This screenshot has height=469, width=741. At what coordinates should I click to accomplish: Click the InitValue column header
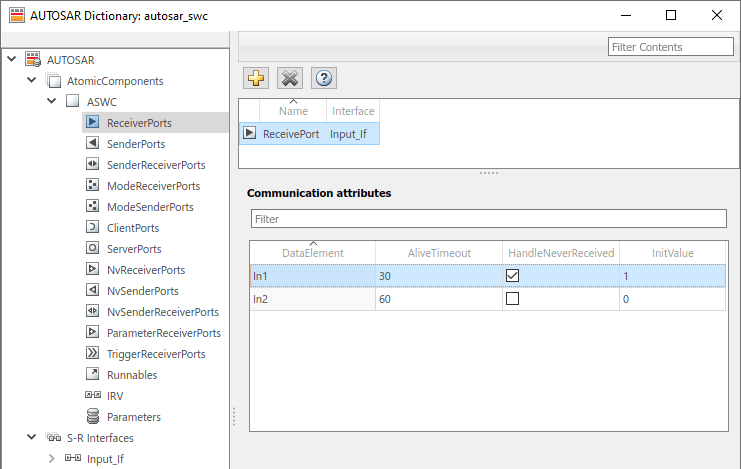point(672,253)
